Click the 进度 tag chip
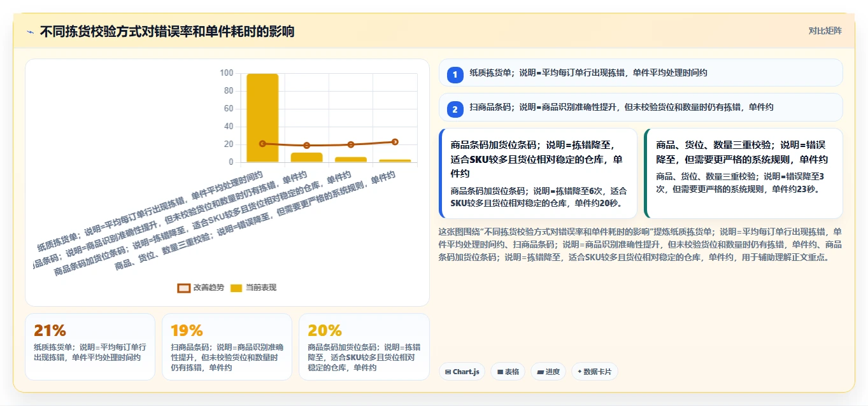The height and width of the screenshot is (406, 868). pyautogui.click(x=548, y=372)
